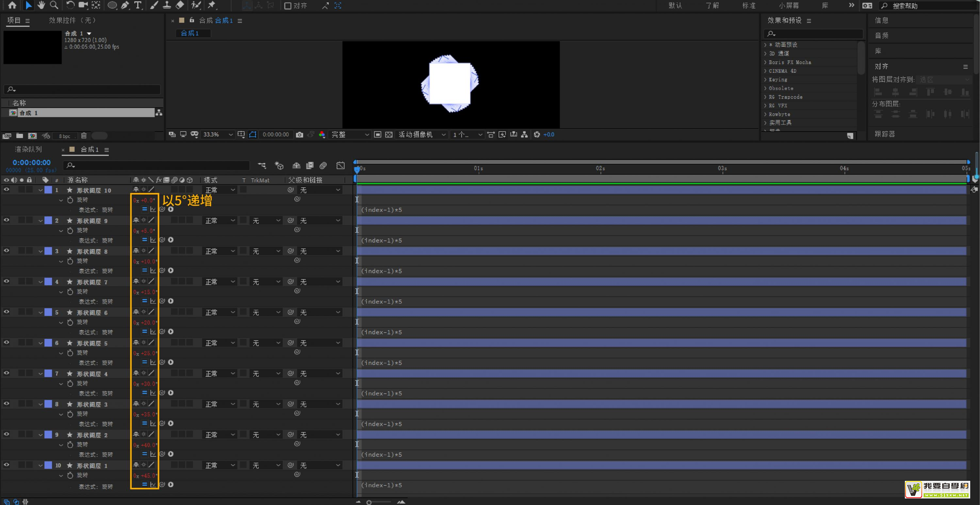This screenshot has height=505, width=980.
Task: Hide layer 形状图层 10 with eye icon
Action: point(7,189)
